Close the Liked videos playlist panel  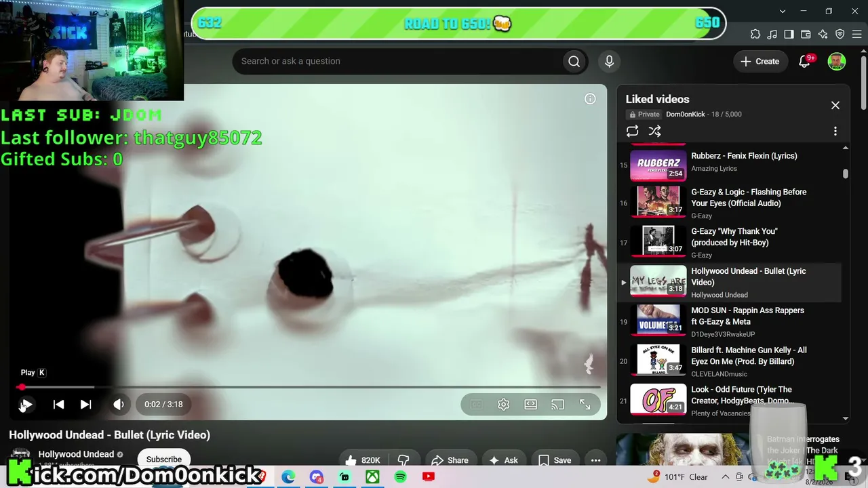[x=835, y=105]
